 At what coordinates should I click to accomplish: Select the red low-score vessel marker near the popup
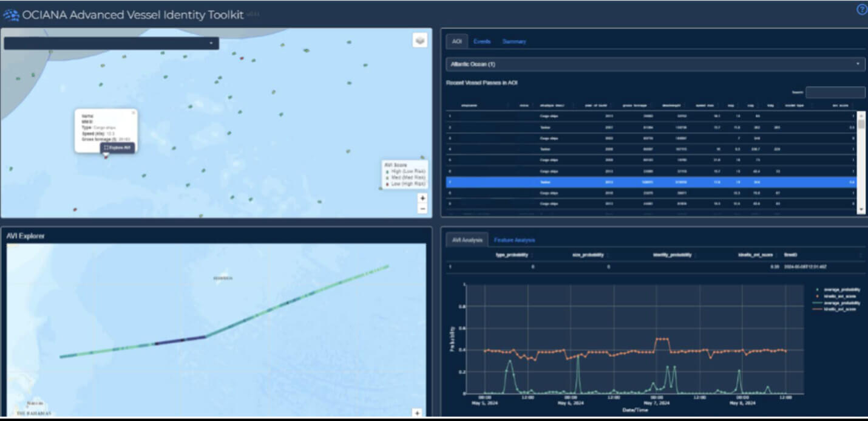pos(106,157)
